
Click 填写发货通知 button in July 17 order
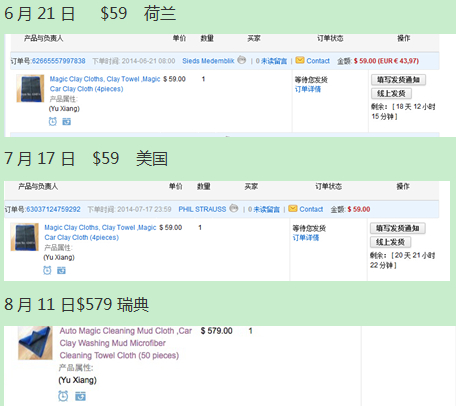point(397,228)
